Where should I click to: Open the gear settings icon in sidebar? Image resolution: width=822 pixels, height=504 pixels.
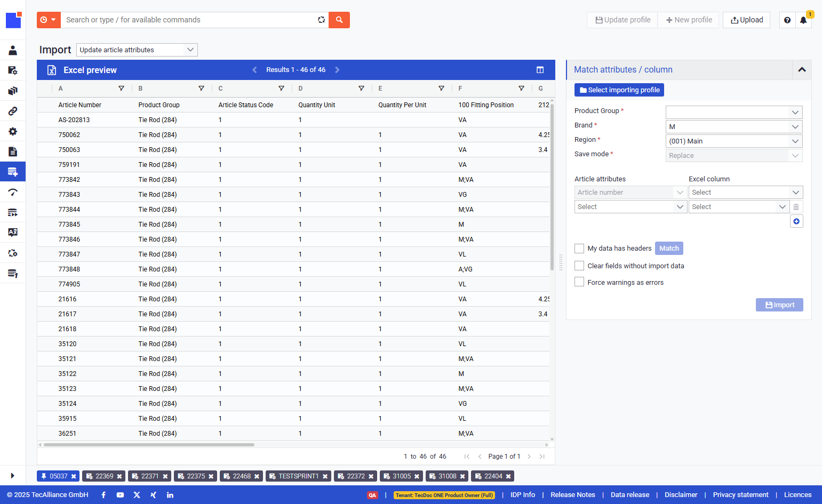13,131
